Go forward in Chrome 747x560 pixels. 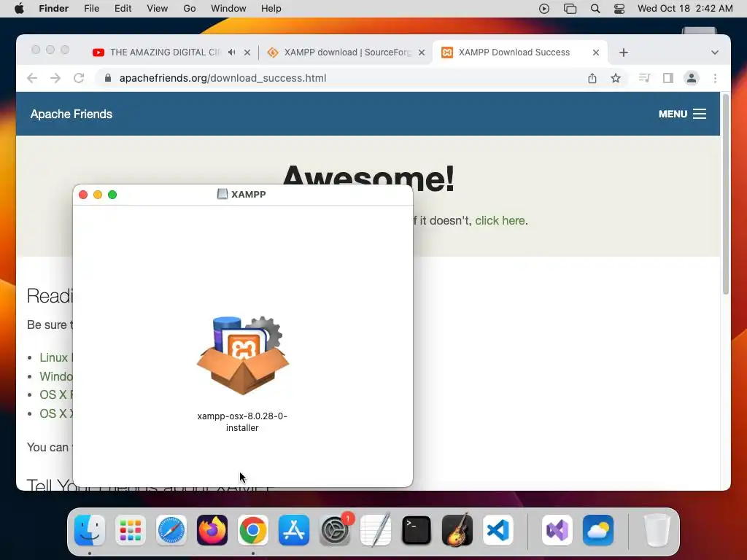55,78
